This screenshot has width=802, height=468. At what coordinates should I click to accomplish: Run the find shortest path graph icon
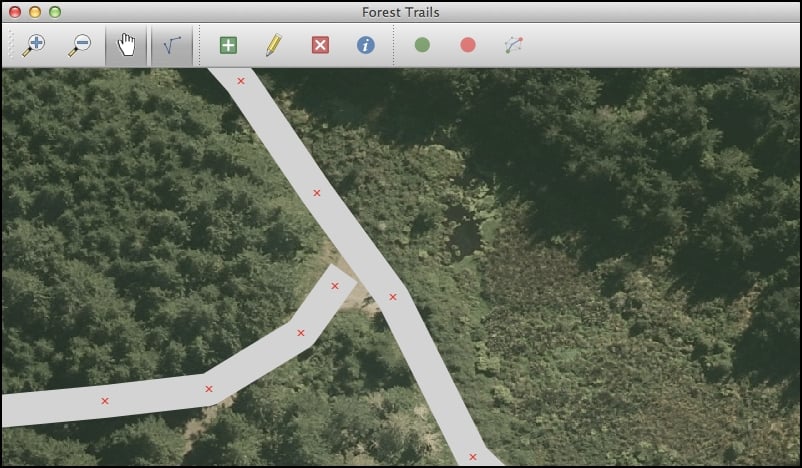click(514, 45)
